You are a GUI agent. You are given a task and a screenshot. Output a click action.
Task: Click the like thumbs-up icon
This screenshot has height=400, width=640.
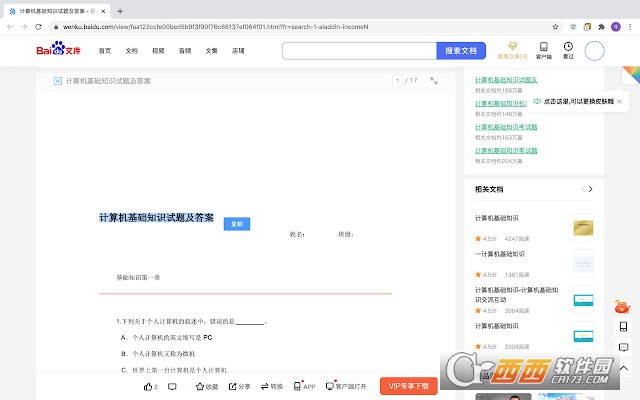(150, 386)
